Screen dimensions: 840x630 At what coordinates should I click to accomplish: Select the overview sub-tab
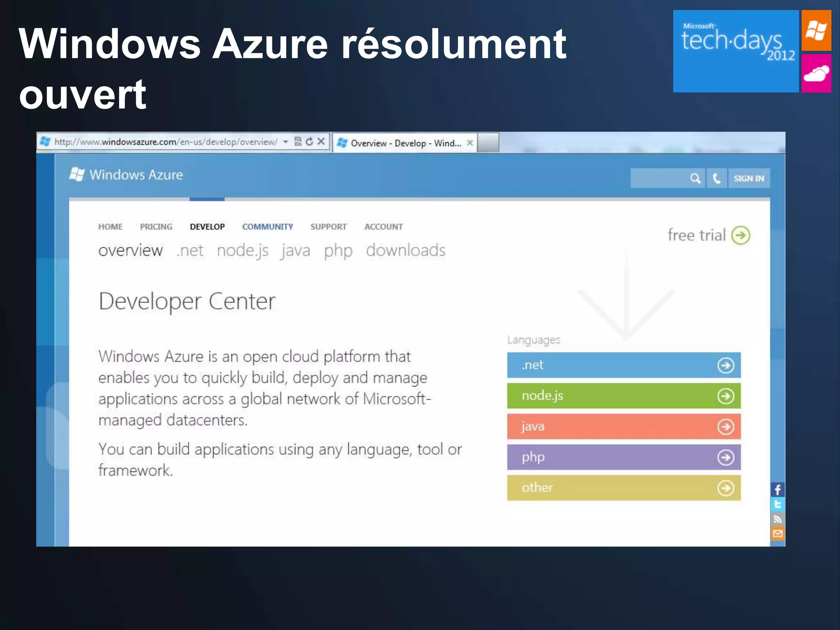[130, 251]
